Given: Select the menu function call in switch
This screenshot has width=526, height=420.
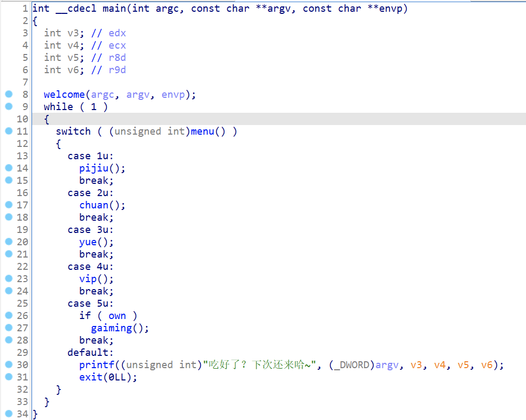Looking at the screenshot, I should pyautogui.click(x=203, y=131).
